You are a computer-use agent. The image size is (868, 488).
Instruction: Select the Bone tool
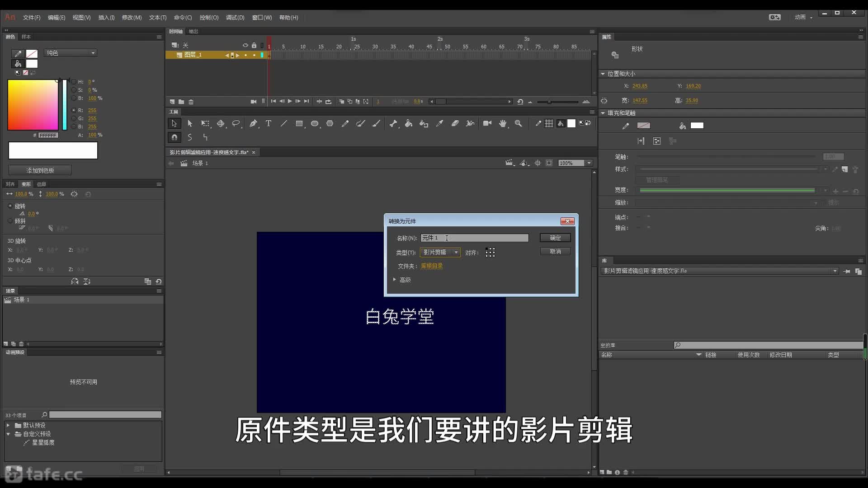pyautogui.click(x=393, y=123)
